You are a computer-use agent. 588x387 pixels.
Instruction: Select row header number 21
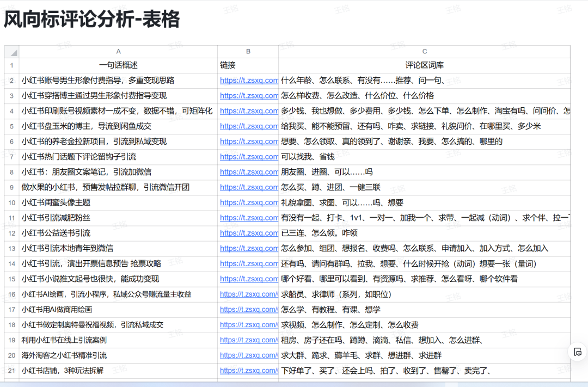pos(11,371)
